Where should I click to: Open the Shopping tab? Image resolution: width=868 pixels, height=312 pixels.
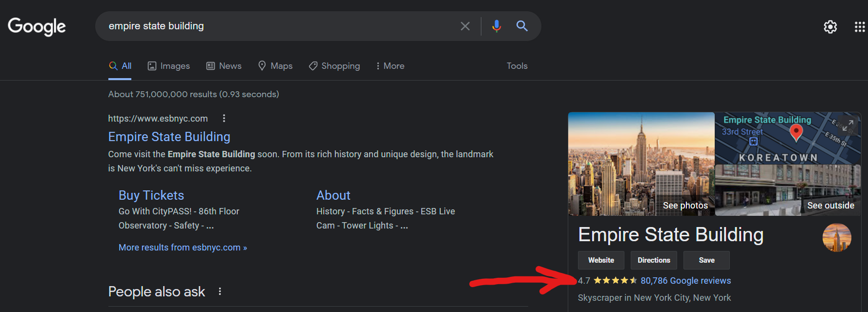pyautogui.click(x=334, y=66)
